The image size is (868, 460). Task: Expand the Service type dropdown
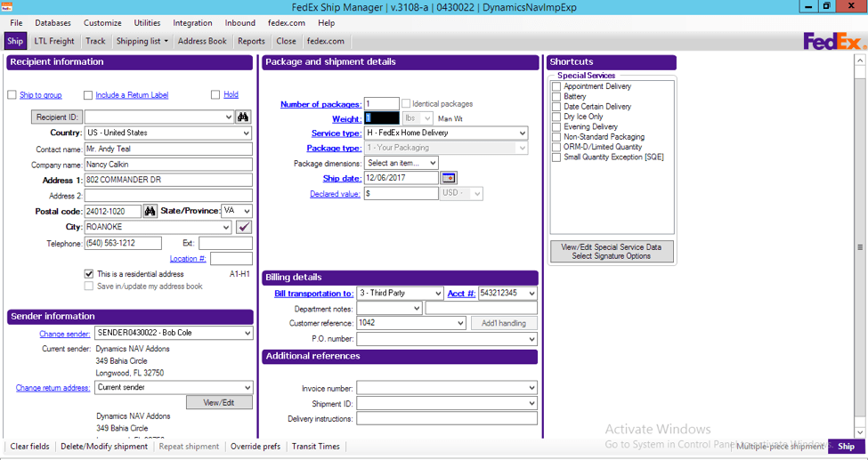[x=522, y=133]
